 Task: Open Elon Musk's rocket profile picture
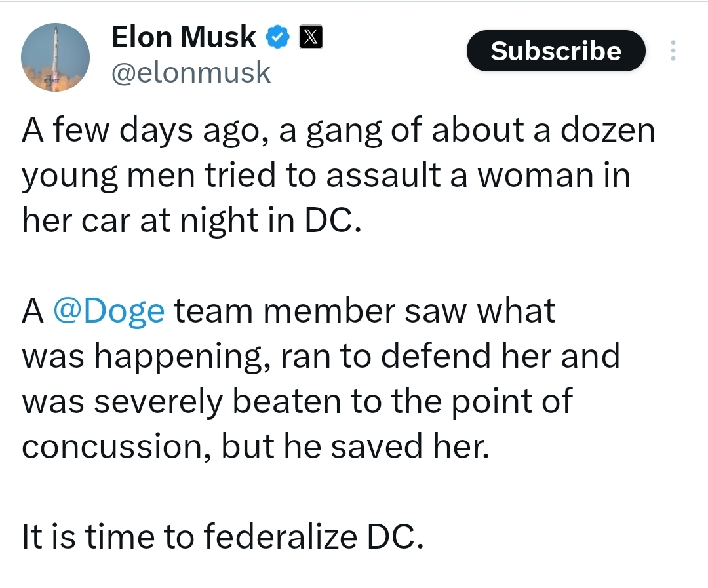point(55,57)
